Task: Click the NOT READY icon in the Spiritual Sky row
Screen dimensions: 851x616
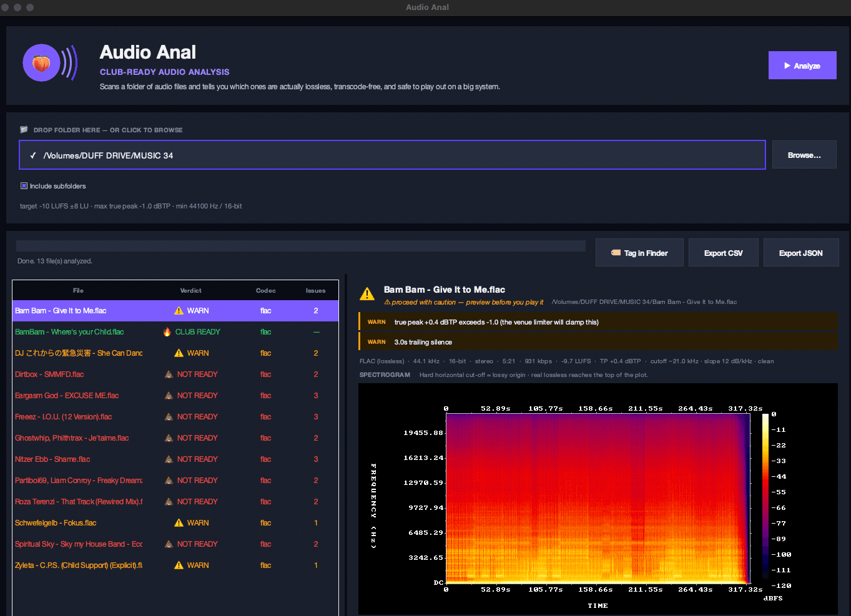Action: [169, 544]
